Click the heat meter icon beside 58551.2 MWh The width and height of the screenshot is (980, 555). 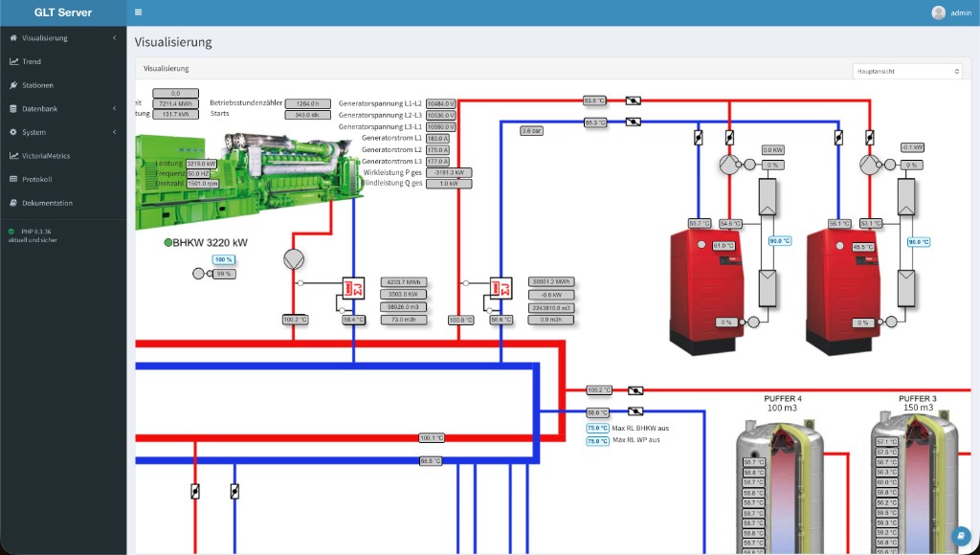click(x=501, y=288)
